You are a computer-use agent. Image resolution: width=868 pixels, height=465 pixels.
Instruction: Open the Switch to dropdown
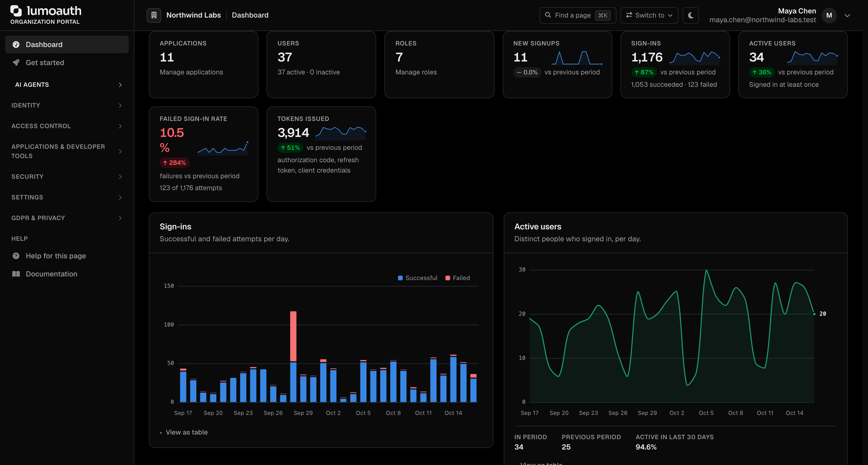(x=649, y=15)
